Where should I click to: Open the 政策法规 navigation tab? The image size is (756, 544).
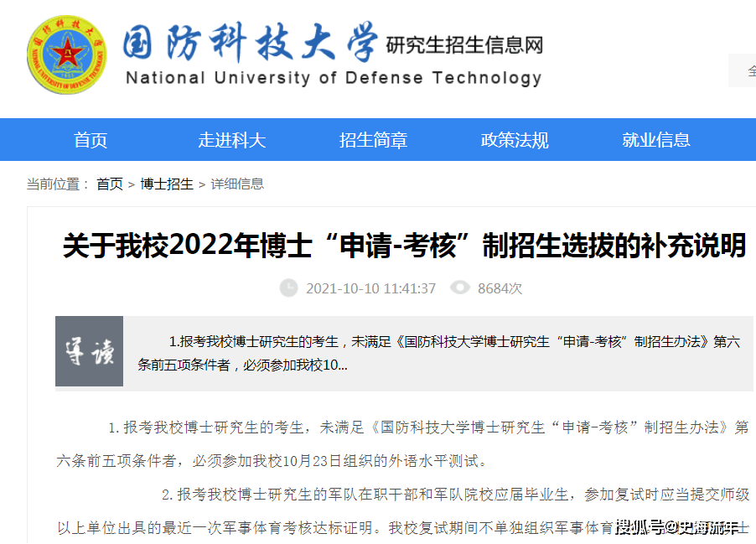(515, 140)
